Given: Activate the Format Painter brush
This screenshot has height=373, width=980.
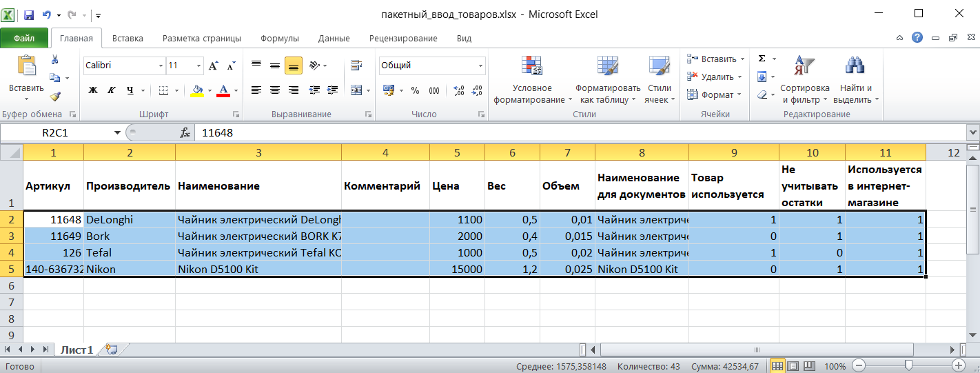Looking at the screenshot, I should click(x=55, y=97).
